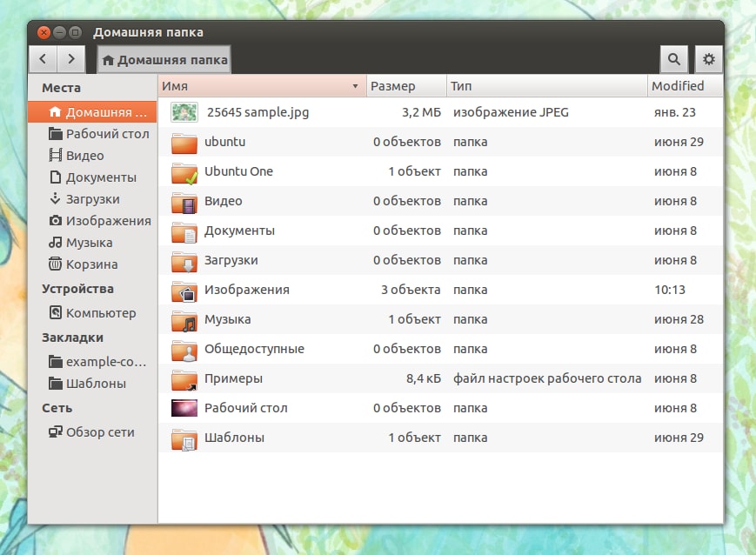Click the Рабочий стол thumbnail in file list
The image size is (756, 555).
[184, 408]
